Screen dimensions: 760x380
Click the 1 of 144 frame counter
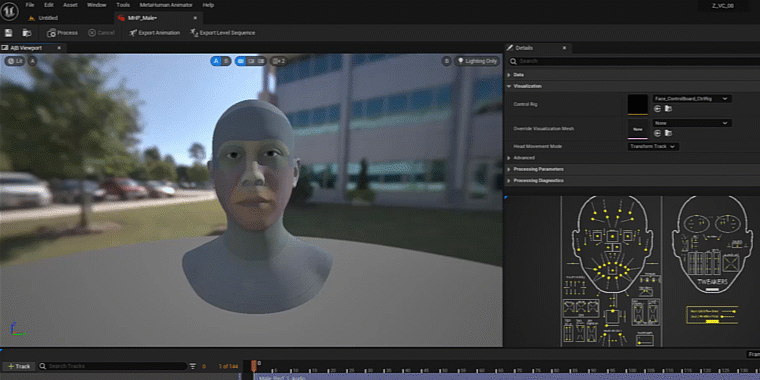228,366
